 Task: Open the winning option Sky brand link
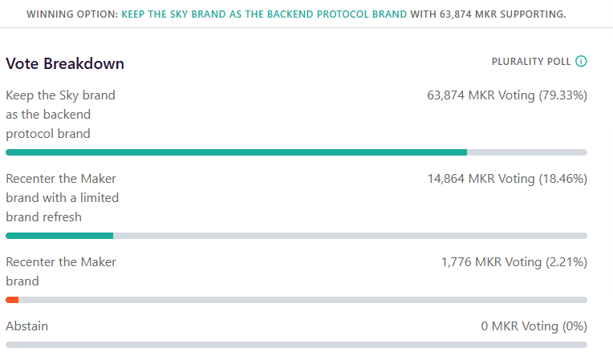[264, 14]
